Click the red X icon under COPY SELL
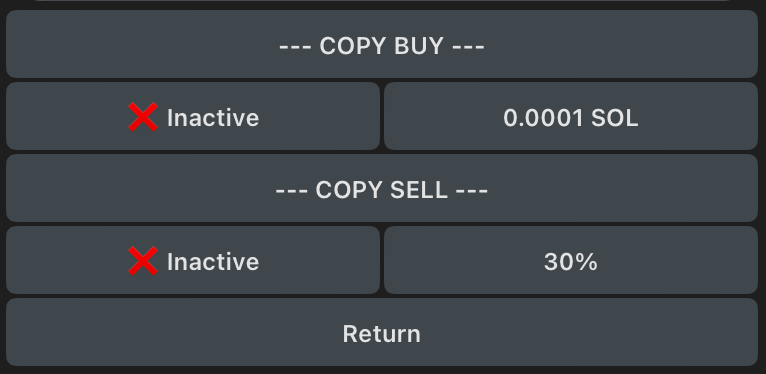766x374 pixels. [x=143, y=261]
